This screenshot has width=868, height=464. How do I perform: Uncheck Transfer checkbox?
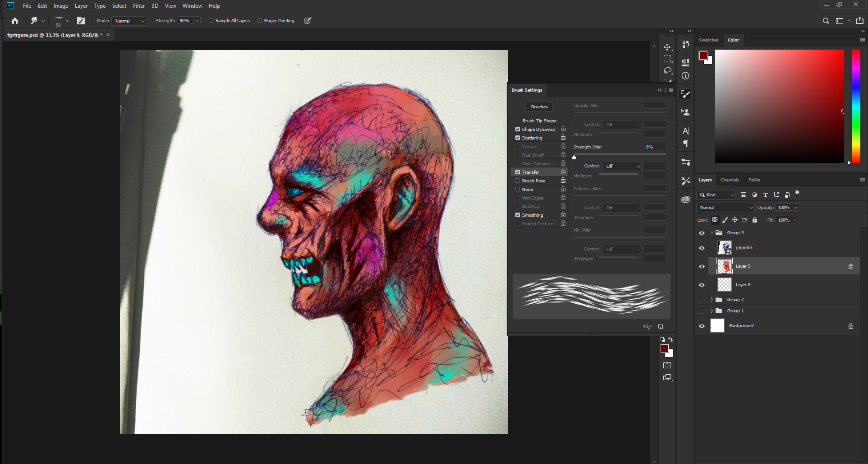(x=518, y=172)
